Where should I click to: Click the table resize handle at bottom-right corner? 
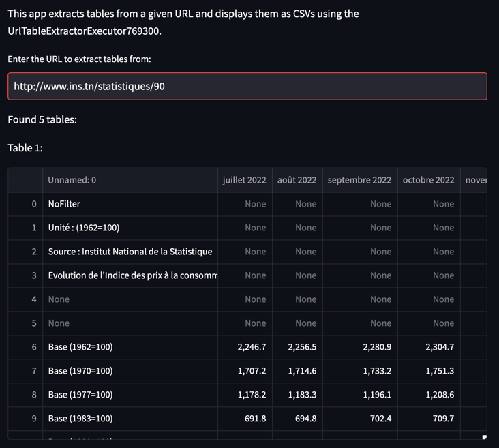pyautogui.click(x=484, y=437)
